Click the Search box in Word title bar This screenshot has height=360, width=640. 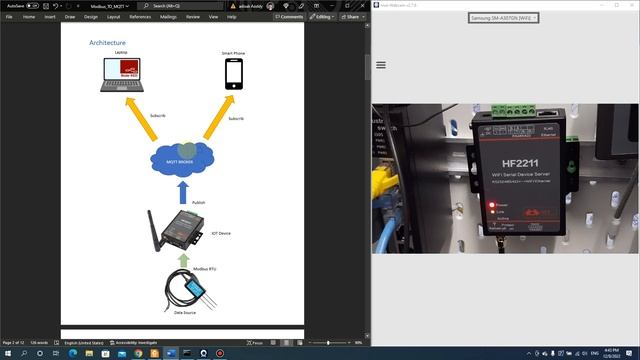pos(181,6)
